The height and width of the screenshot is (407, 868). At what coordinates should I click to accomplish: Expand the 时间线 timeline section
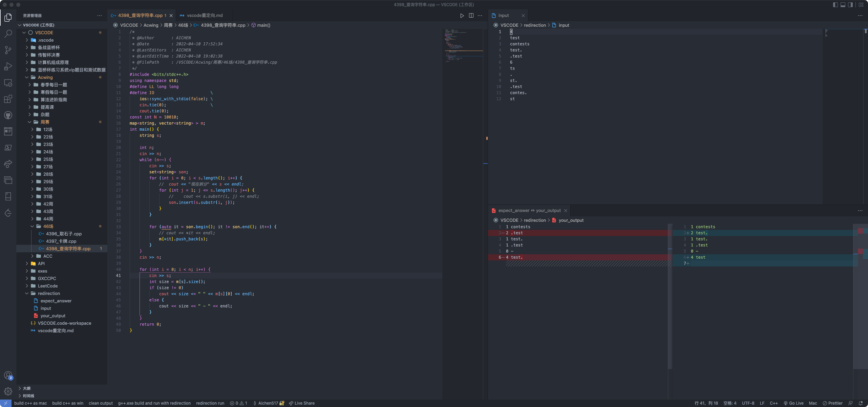coord(62,396)
